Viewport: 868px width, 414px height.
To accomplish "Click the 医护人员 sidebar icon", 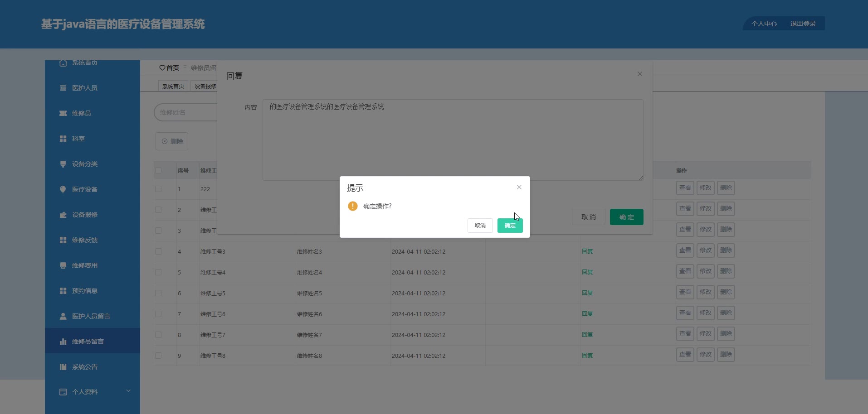I will (63, 88).
